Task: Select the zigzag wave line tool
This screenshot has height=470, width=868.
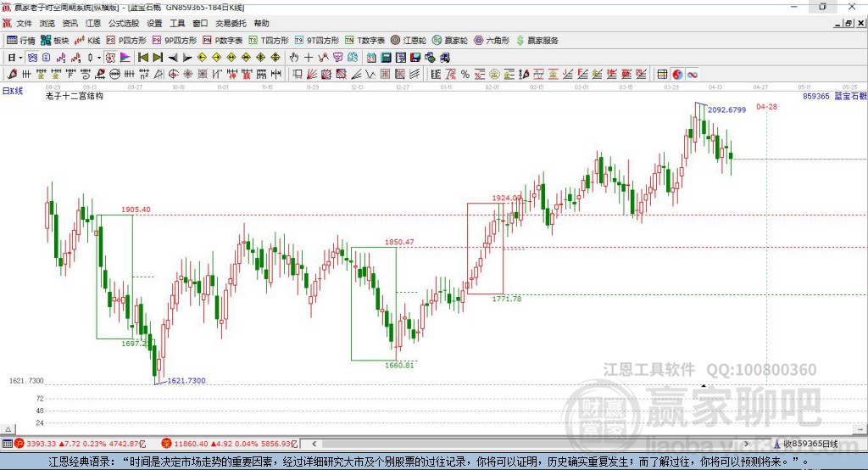Action: 371,75
